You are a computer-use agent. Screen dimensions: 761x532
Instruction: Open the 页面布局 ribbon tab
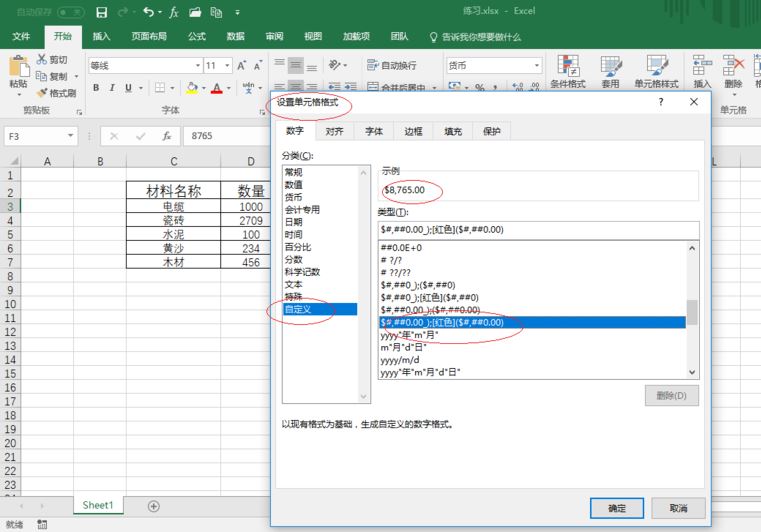(x=149, y=36)
